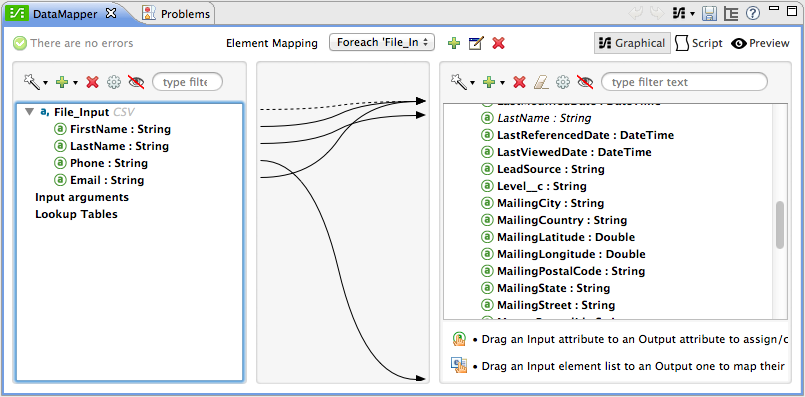Open help with question mark icon

click(x=753, y=13)
